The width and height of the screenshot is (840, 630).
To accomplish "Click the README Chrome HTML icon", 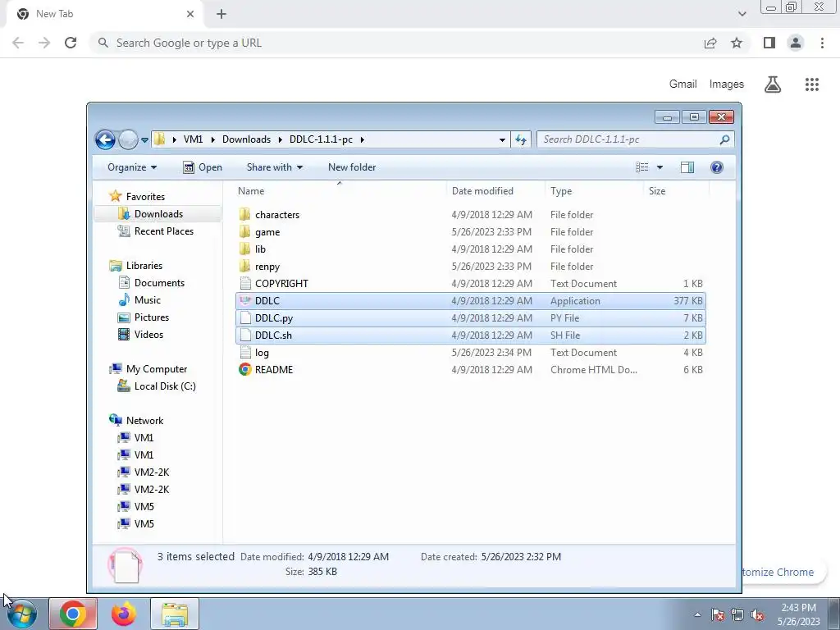I will (x=244, y=369).
